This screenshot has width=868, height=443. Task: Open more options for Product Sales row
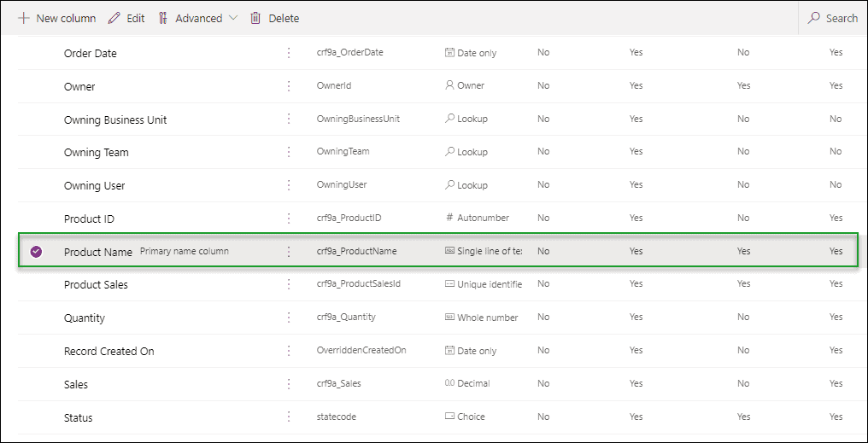pyautogui.click(x=289, y=284)
